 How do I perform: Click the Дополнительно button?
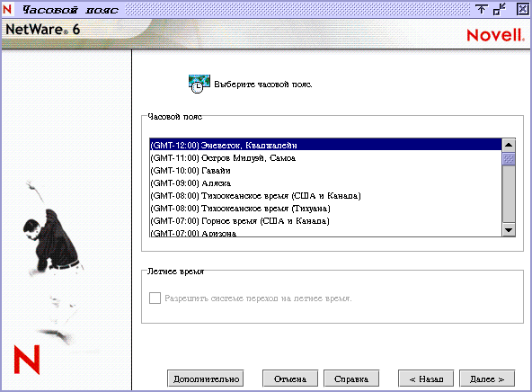206,379
